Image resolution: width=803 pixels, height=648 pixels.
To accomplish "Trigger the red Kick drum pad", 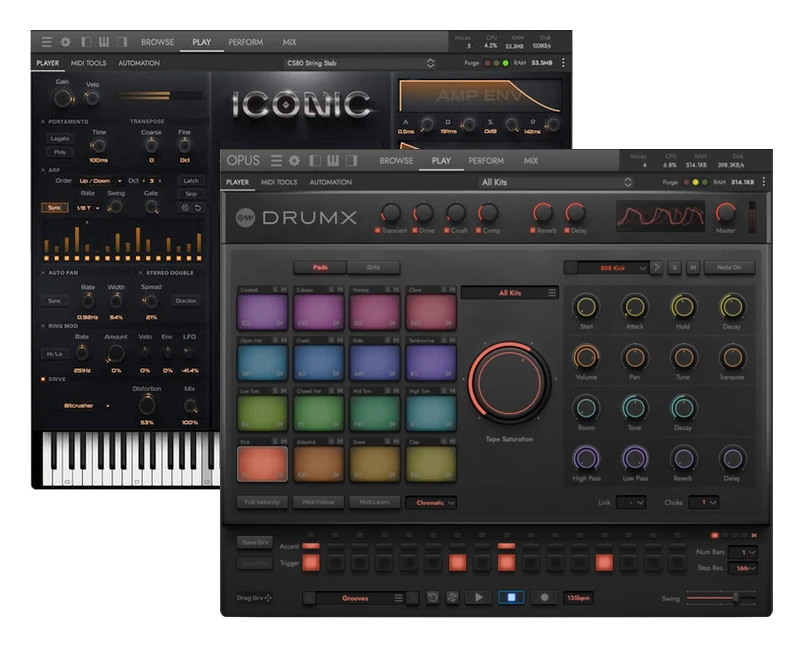I will (x=262, y=464).
